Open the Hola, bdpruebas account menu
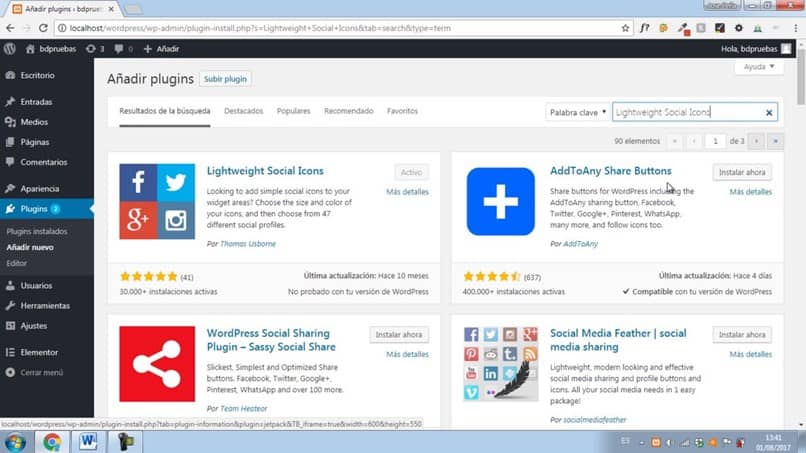 [x=756, y=49]
